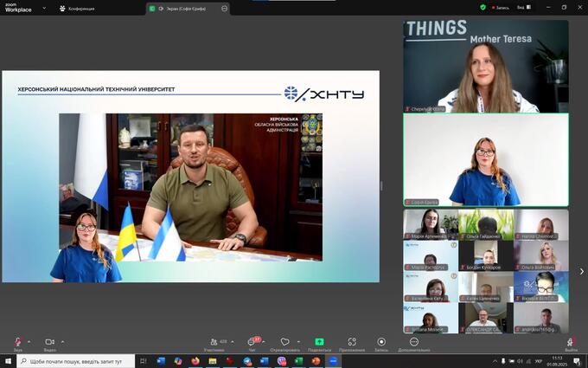Open the Чат chat panel
Viewport: 588px width, 368px height.
[253, 343]
